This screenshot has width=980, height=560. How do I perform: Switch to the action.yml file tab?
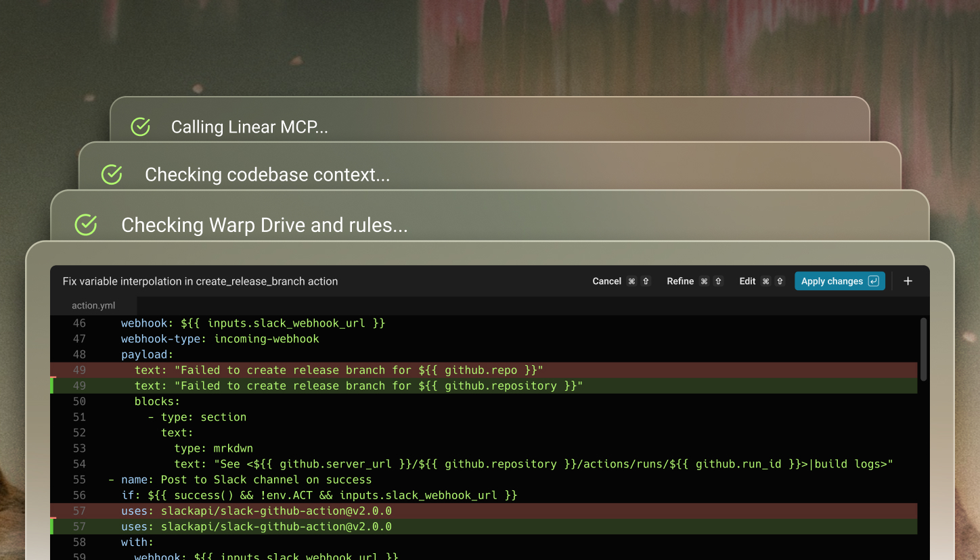point(93,306)
